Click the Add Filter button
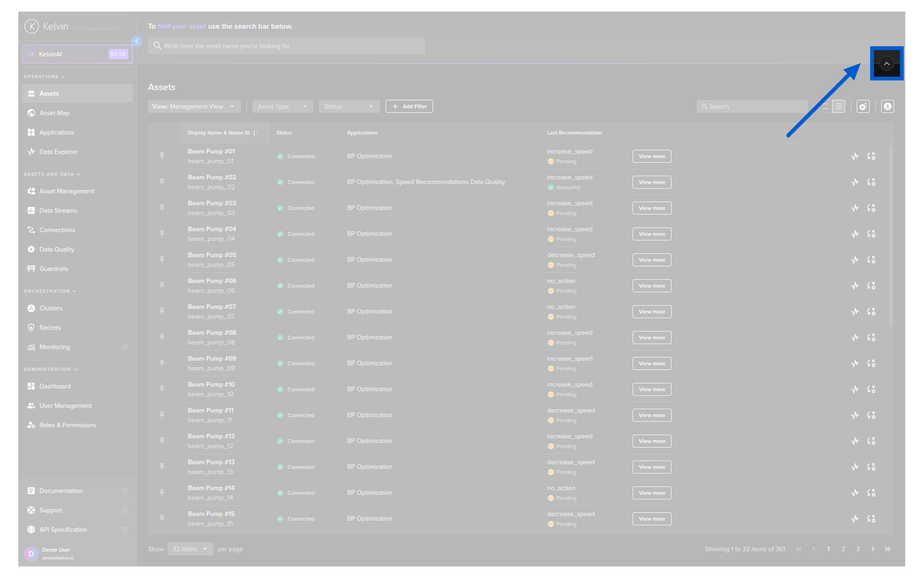The width and height of the screenshot is (924, 578). [409, 106]
